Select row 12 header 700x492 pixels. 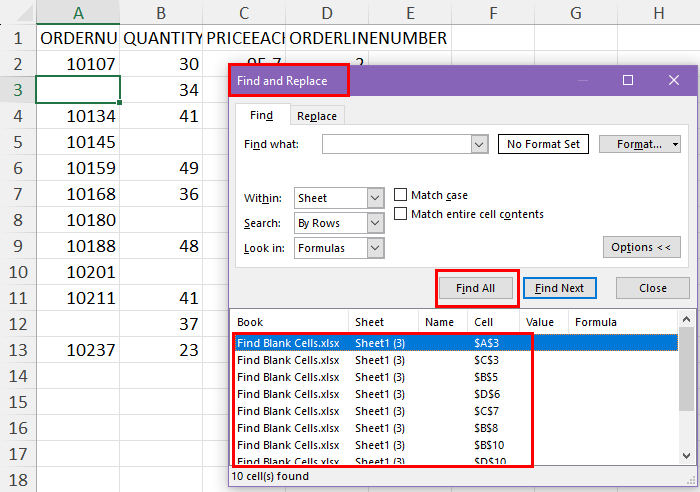click(18, 324)
